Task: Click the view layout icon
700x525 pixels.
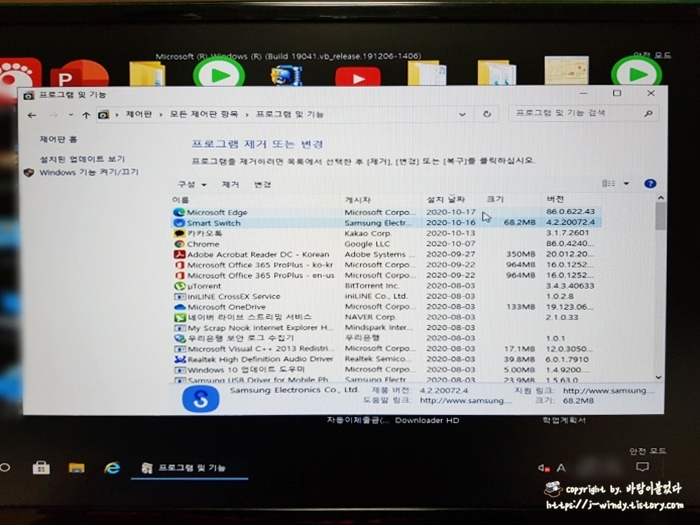Action: pyautogui.click(x=608, y=183)
